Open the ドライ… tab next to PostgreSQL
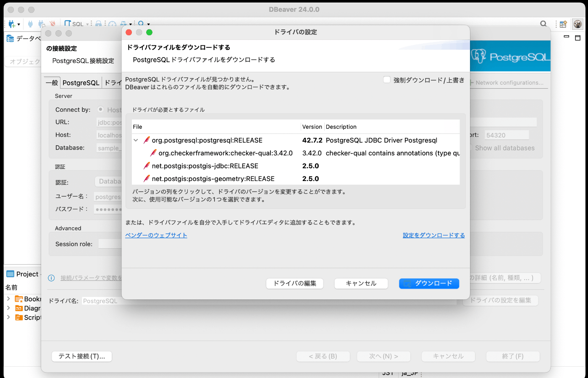This screenshot has width=588, height=378. point(113,83)
